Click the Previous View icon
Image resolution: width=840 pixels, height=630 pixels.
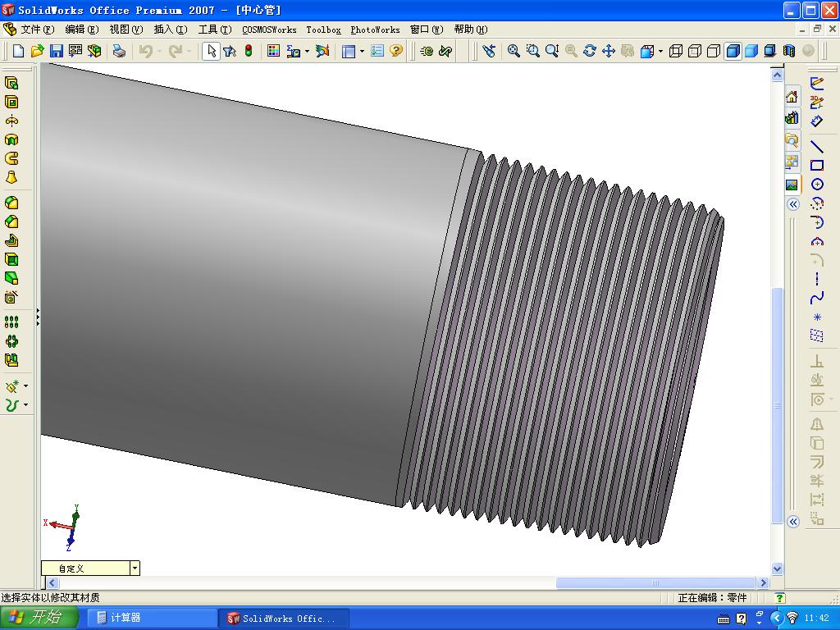(489, 51)
